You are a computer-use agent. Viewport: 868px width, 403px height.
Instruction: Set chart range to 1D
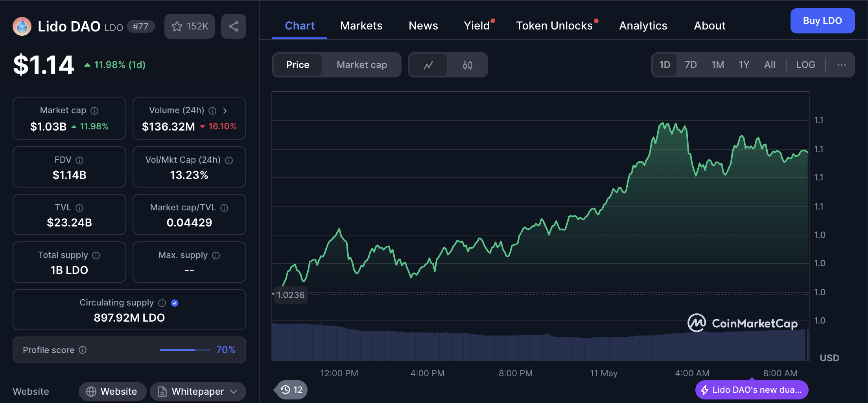point(665,65)
